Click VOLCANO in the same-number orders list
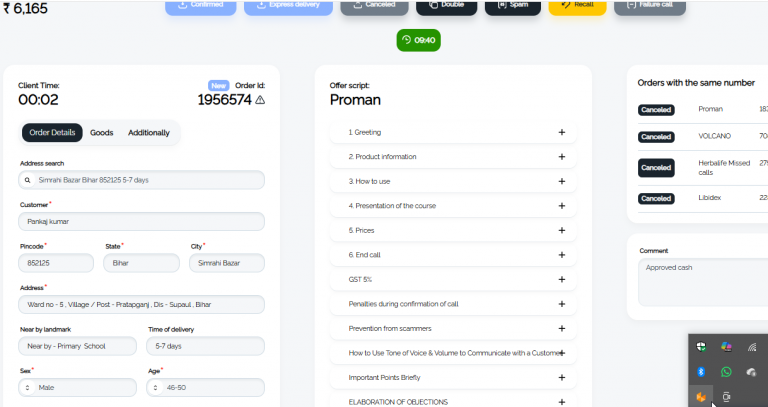768x407 pixels. click(x=714, y=136)
